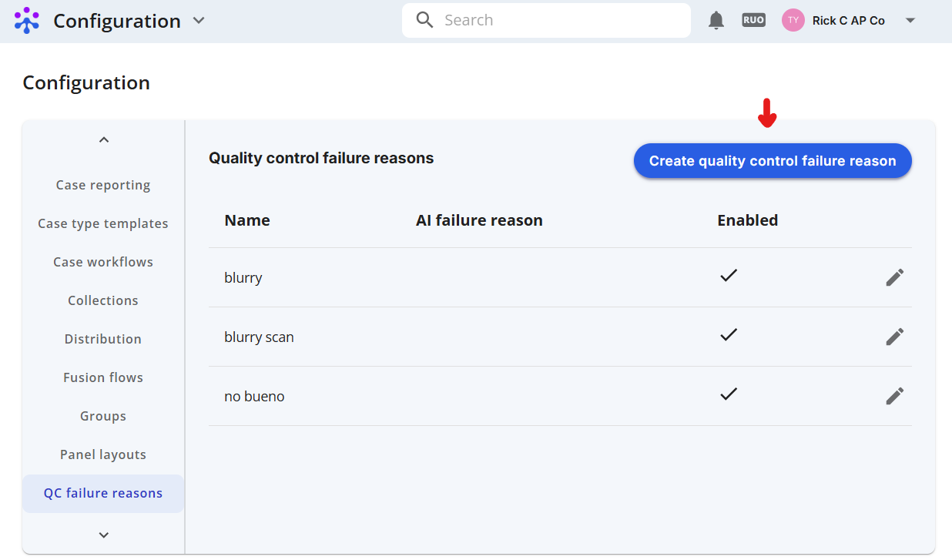Toggle enabled checkmark for blurry scan
The height and width of the screenshot is (560, 952).
729,334
